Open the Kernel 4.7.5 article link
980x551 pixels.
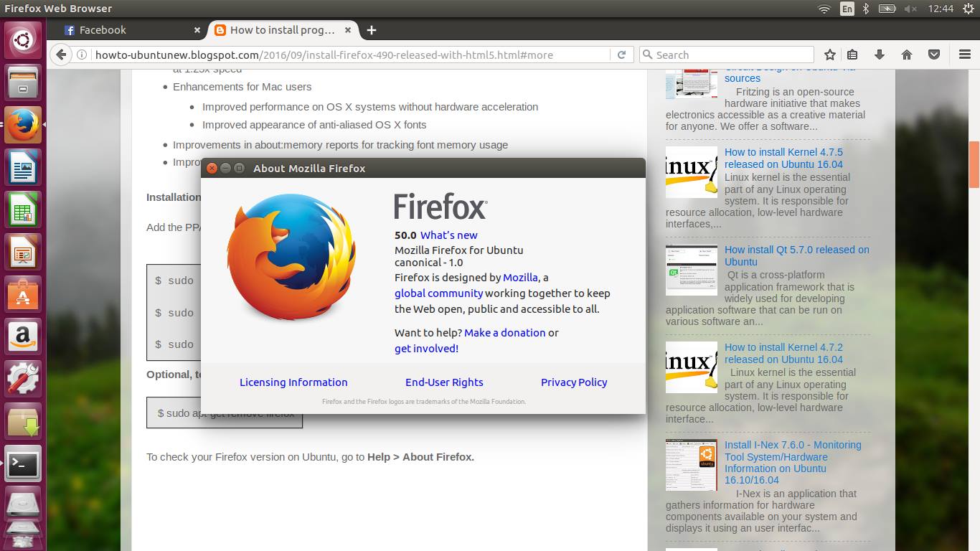point(783,158)
